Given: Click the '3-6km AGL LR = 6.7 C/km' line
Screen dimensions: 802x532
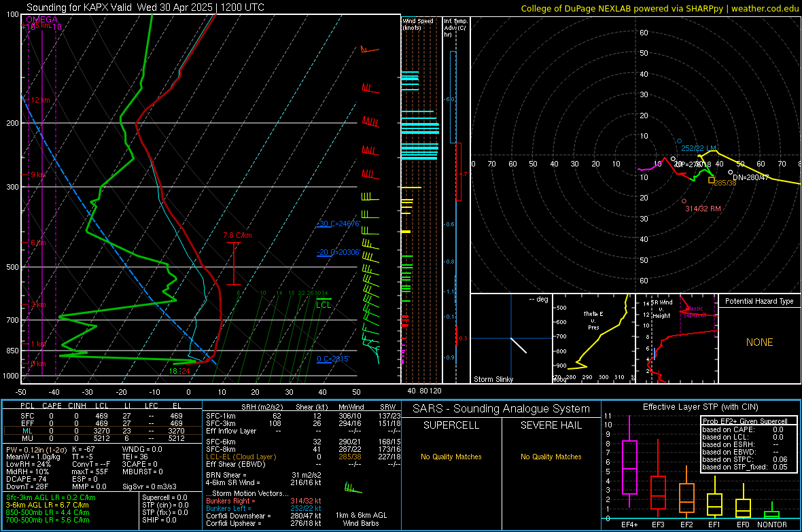Looking at the screenshot, I should (x=47, y=505).
